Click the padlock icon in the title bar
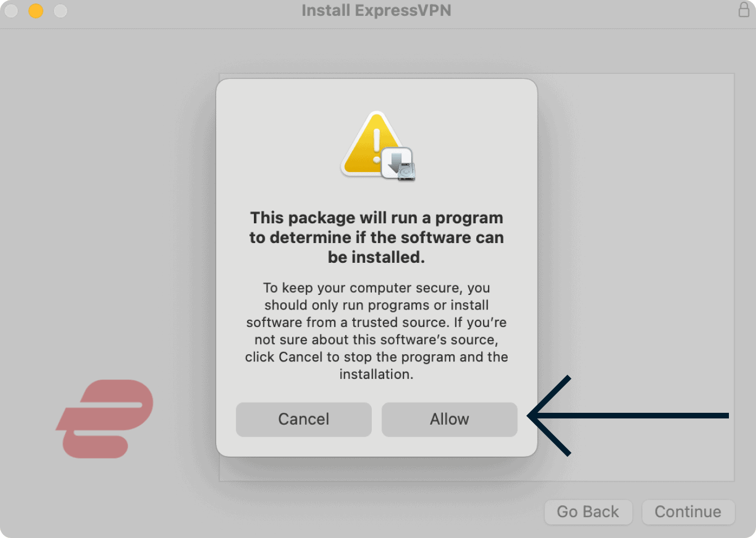The image size is (756, 538). click(744, 10)
